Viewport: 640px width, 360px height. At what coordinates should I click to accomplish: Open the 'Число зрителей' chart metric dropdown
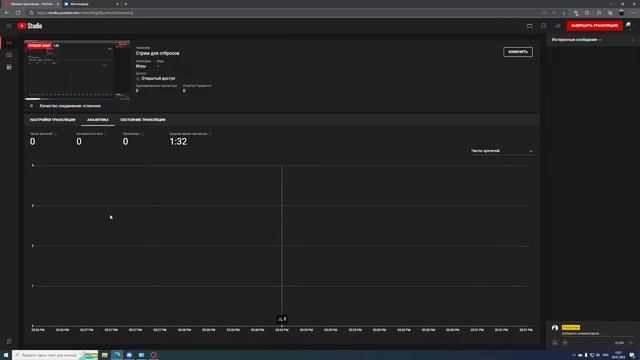502,151
